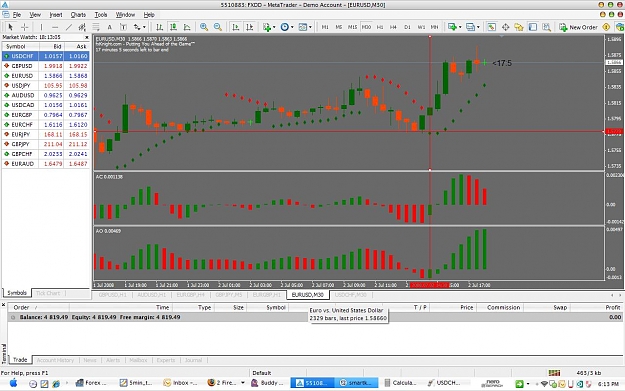This screenshot has height=391, width=625.
Task: Select the equidistant channel tool
Action: (x=82, y=27)
